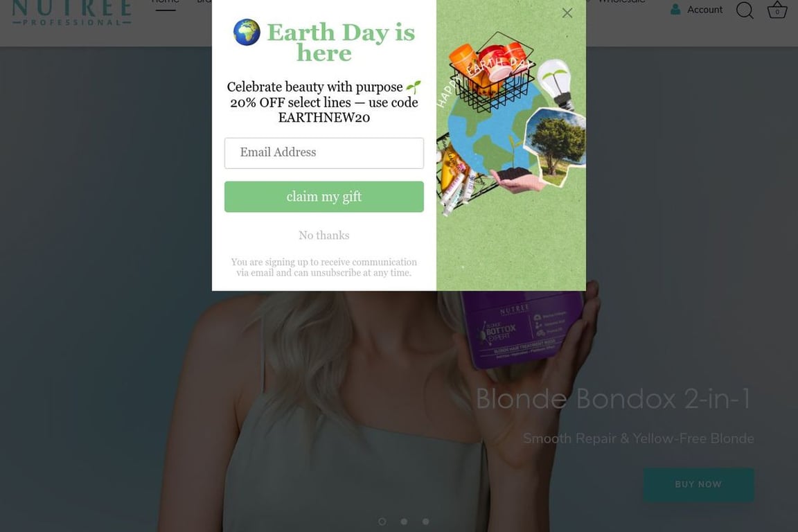Image resolution: width=798 pixels, height=532 pixels.
Task: Focus the Email Address field
Action: click(323, 152)
